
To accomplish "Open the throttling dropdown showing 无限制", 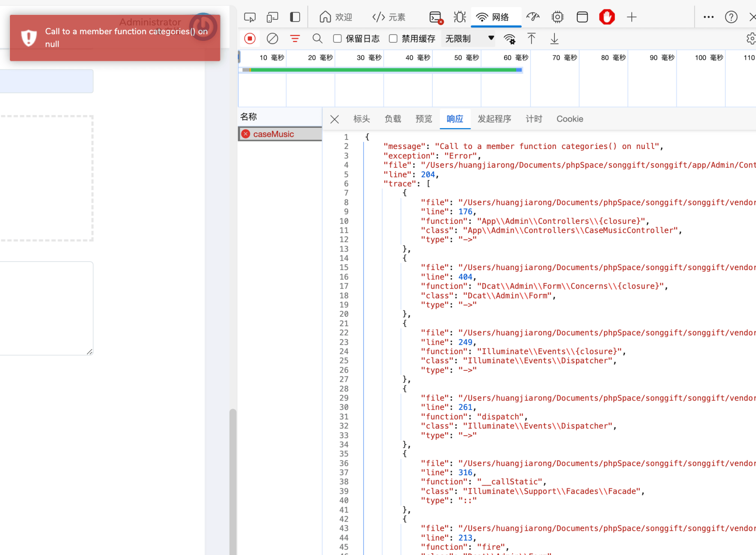I will [470, 39].
